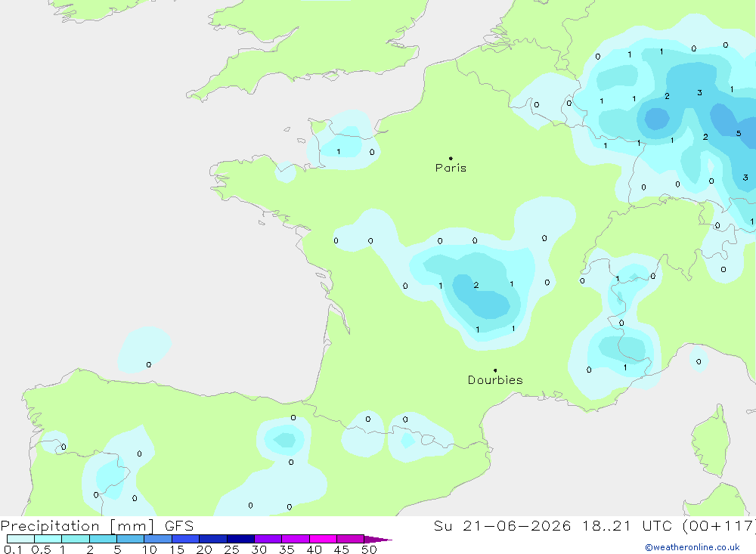The image size is (756, 554).
Task: Select the 2–5 mm legend color swatch
Action: 103,539
